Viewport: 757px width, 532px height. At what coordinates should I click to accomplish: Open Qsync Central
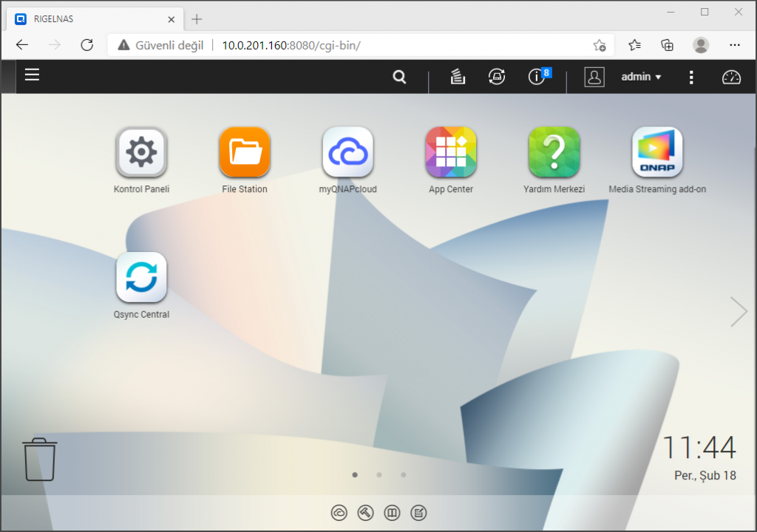pyautogui.click(x=141, y=278)
